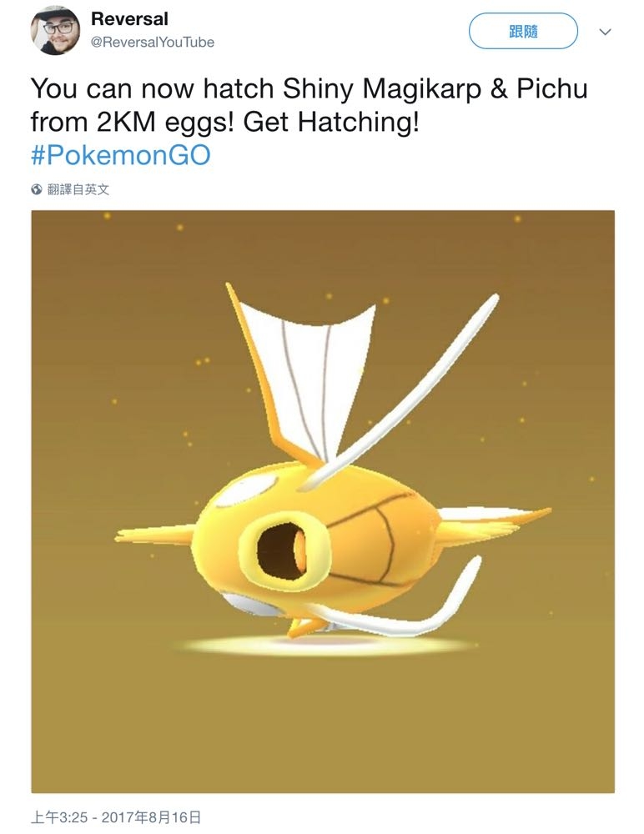Follow Reversal with the 跟隨 button

click(523, 32)
